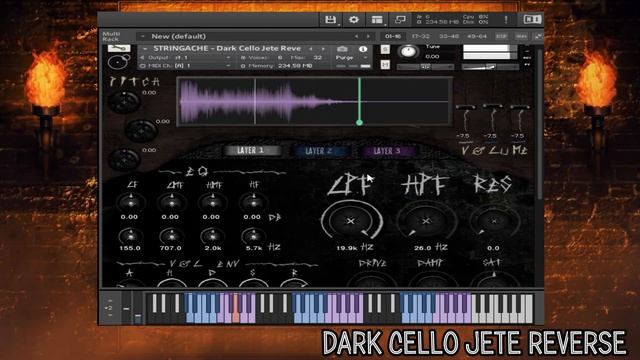
Task: Click the large LPF cutoff knob
Action: tap(351, 221)
